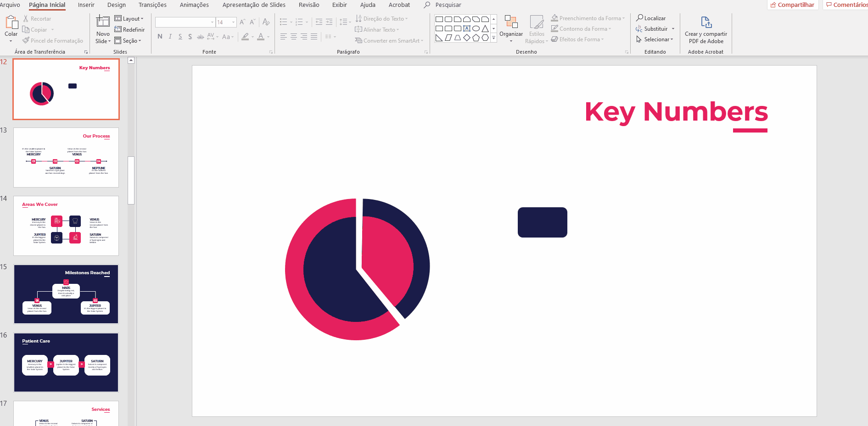Switch to the Animações tab
The image size is (868, 426).
(x=194, y=5)
